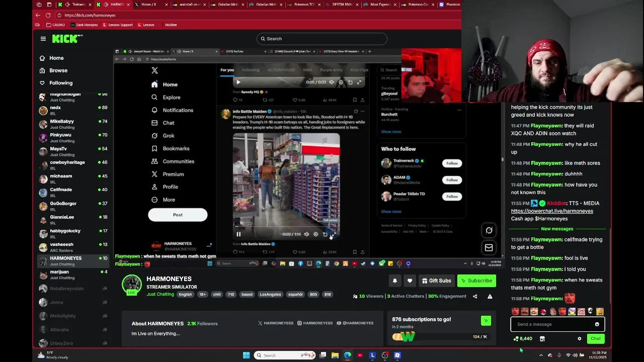Viewport: 644px width, 362px height.
Task: Click the tweet video fullscreen icon
Action: [332, 234]
